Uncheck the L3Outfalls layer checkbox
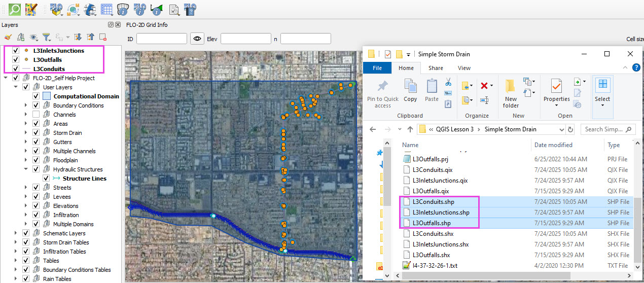 point(16,60)
